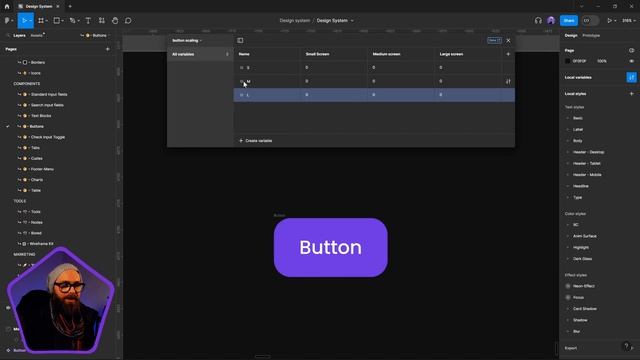Expand Move tool options arrow

[x=31, y=20]
